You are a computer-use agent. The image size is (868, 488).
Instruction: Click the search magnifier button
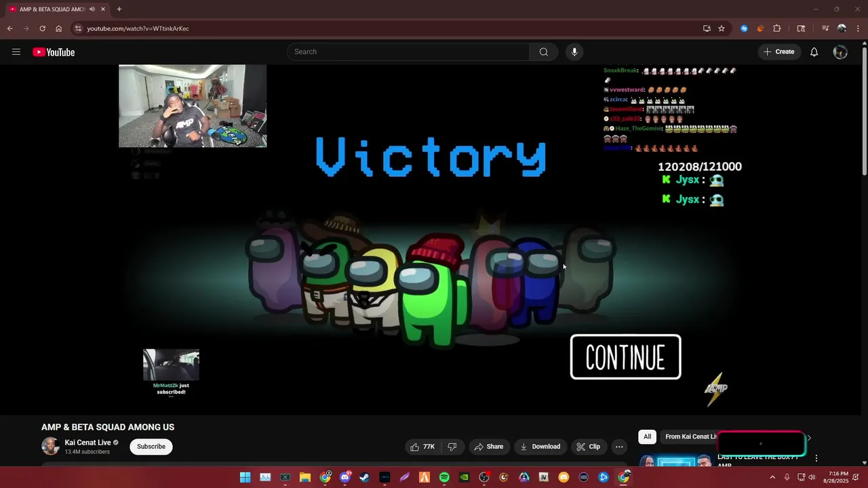coord(544,52)
